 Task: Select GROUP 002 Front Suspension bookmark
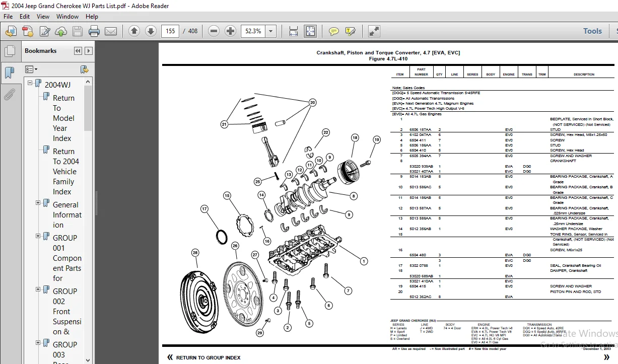pos(67,312)
